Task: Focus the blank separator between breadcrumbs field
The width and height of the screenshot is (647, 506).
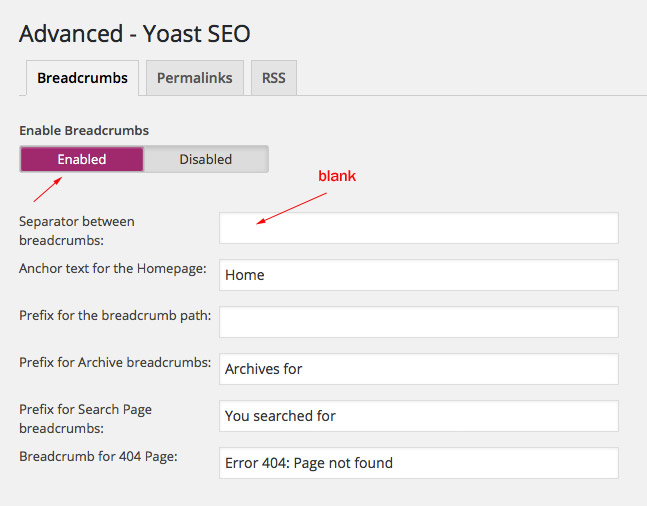Action: 418,228
